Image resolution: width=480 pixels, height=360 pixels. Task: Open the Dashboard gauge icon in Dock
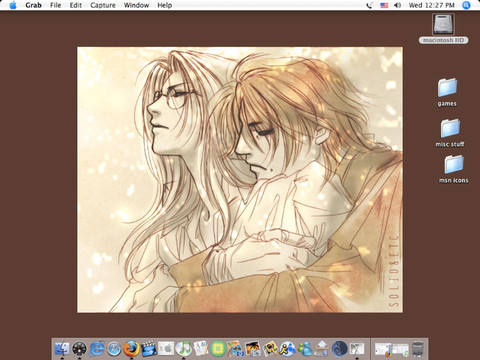coord(79,349)
